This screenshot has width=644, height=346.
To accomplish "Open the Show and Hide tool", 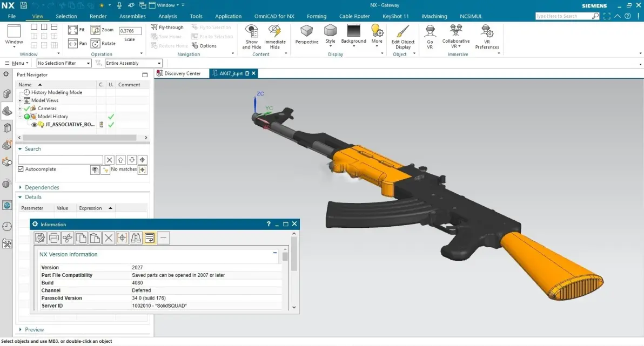I will [x=252, y=37].
